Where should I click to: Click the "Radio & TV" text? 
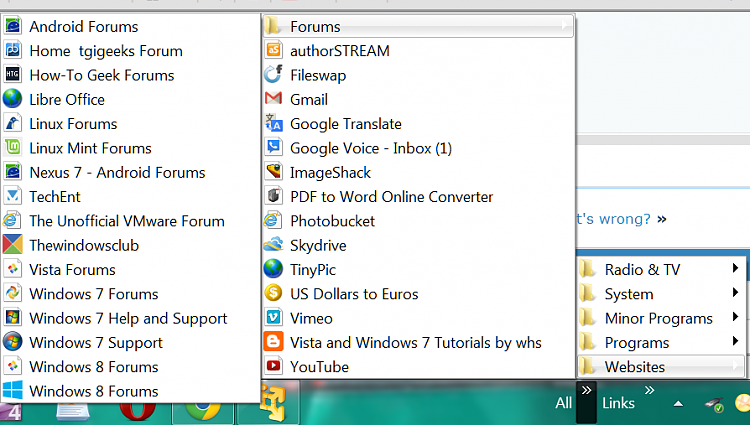642,270
